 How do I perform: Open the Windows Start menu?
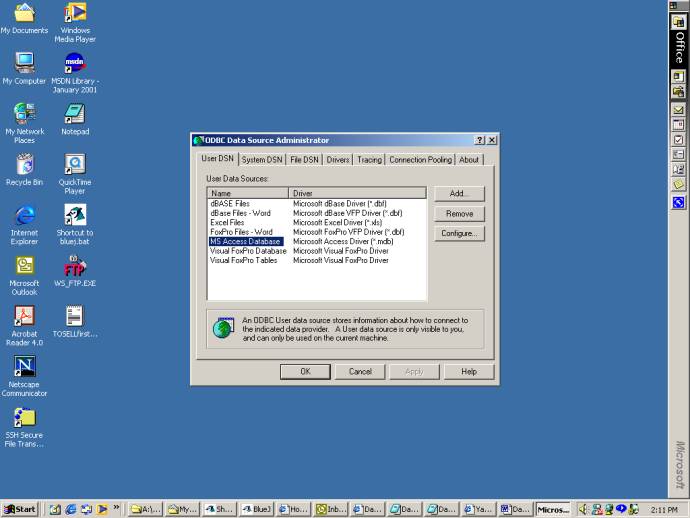20,509
